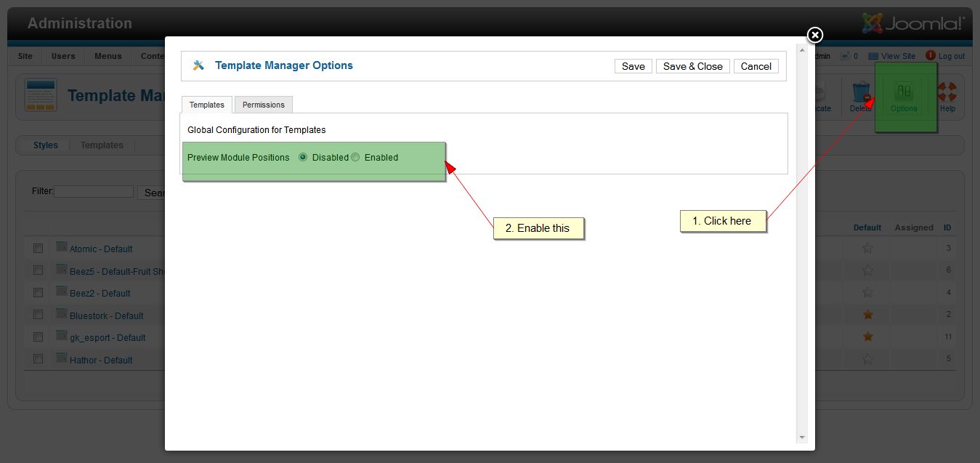Screen dimensions: 980x463
Task: Select the Enabled radio button
Action: (355, 157)
